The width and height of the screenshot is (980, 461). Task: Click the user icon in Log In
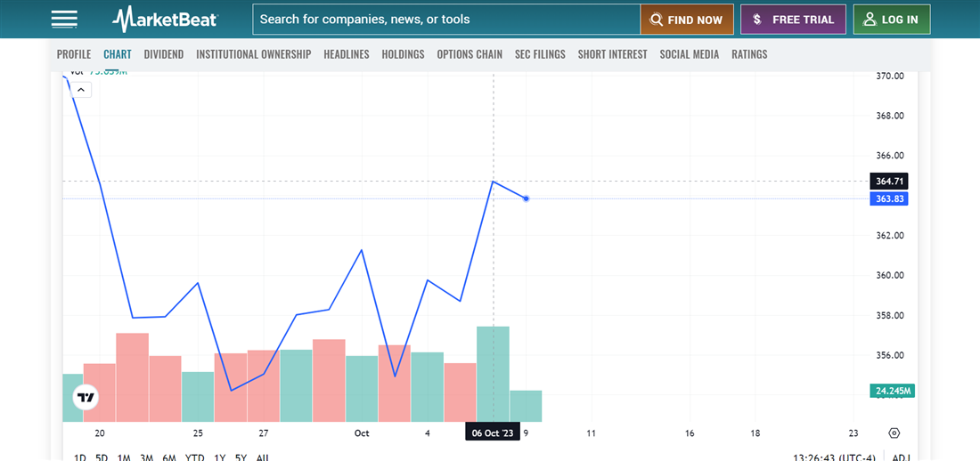click(870, 20)
